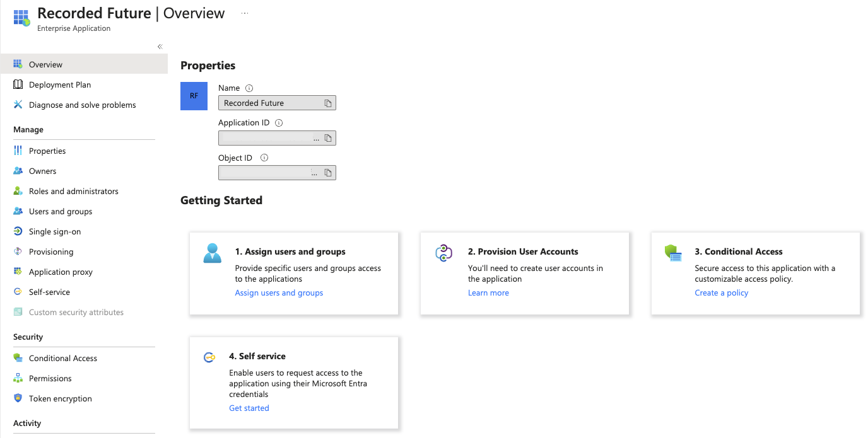
Task: Click the blue RF application logo tile
Action: [194, 96]
